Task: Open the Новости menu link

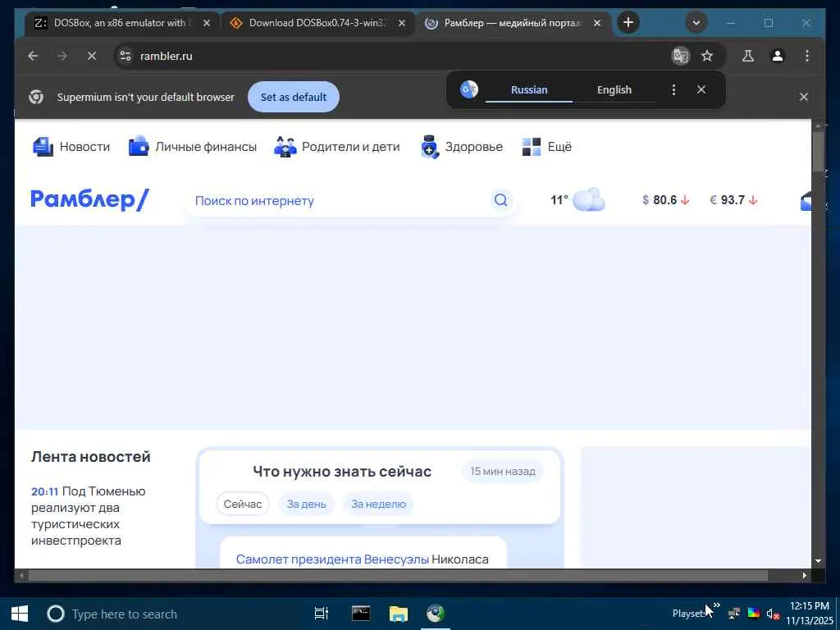Action: (x=84, y=147)
